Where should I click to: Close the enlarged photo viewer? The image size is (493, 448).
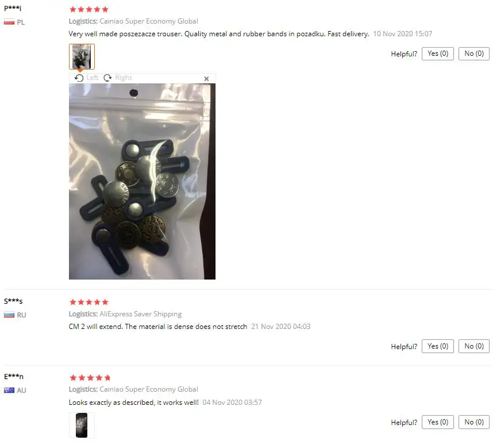pos(207,79)
